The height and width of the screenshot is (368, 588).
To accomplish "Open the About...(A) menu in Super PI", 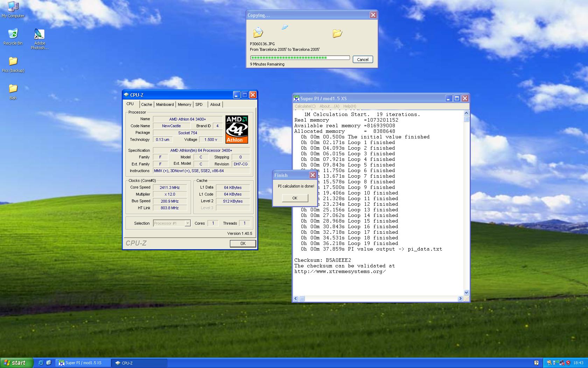I will tap(329, 106).
